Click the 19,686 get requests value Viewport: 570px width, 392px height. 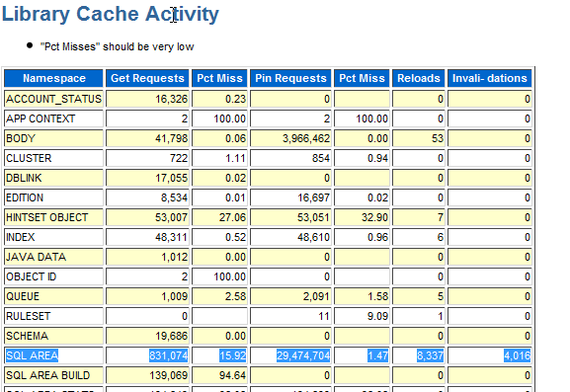click(x=172, y=336)
